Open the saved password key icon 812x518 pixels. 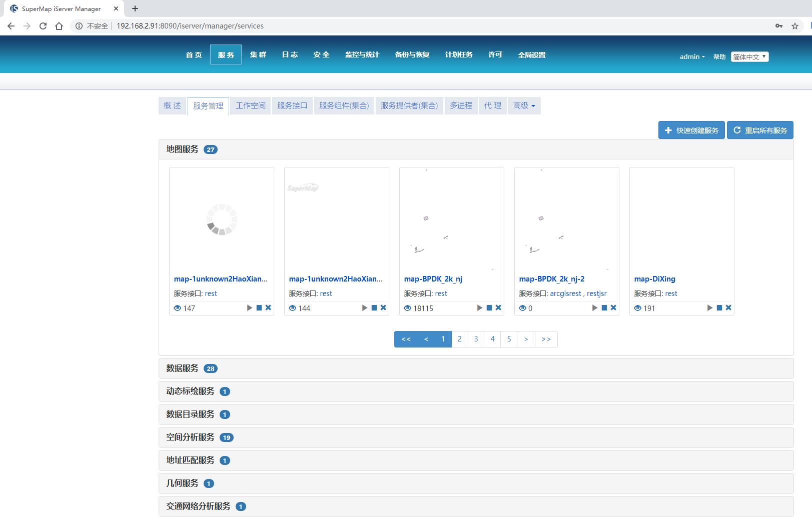(779, 26)
